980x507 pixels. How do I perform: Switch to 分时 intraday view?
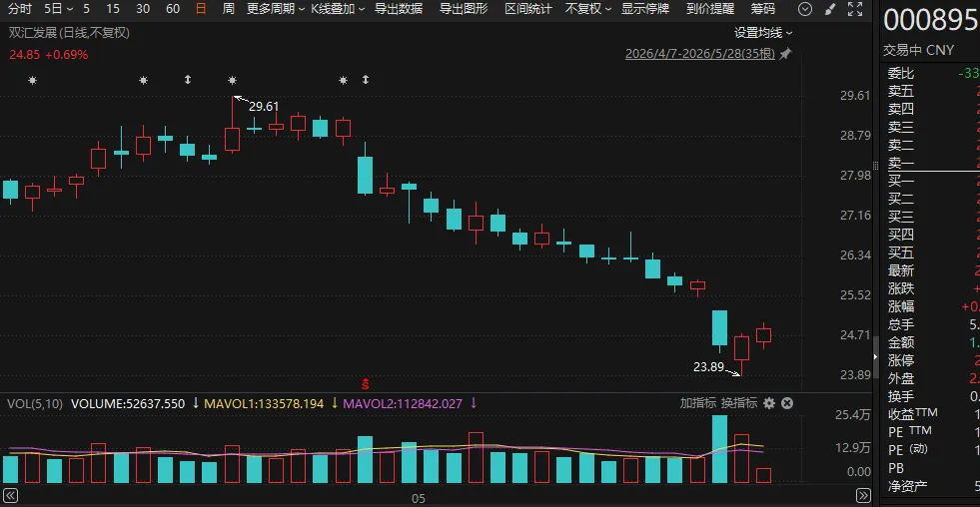coord(20,9)
